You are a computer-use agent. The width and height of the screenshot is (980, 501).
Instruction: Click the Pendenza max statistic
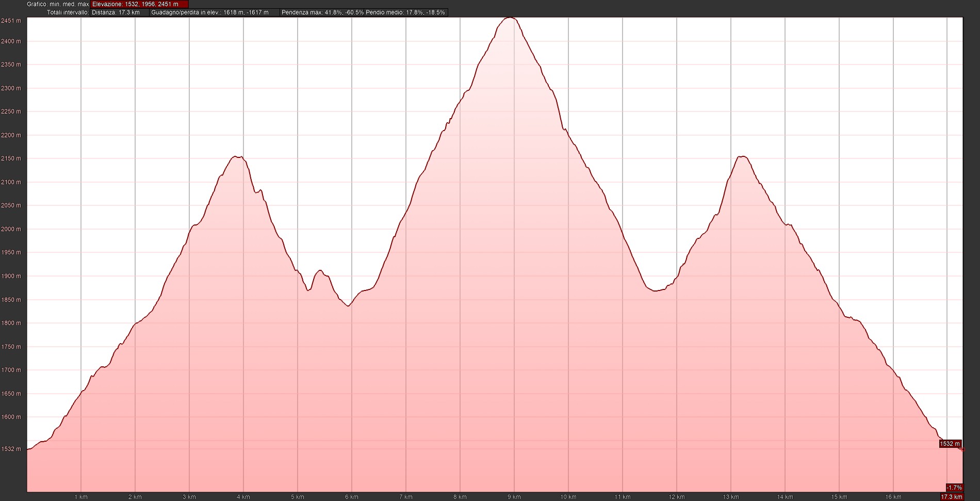(322, 12)
